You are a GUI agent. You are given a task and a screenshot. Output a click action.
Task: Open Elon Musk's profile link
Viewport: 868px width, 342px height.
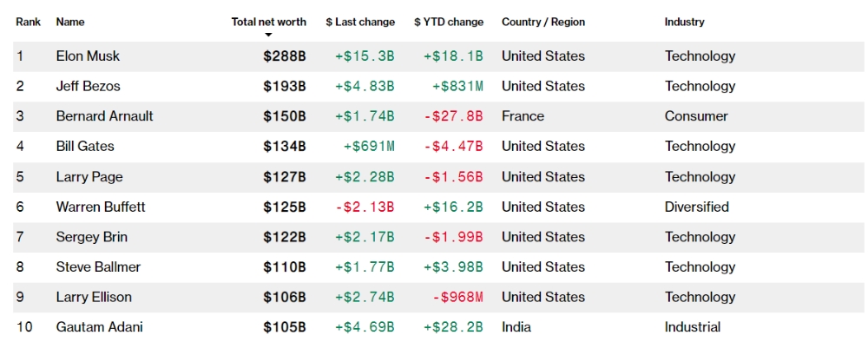[88, 56]
